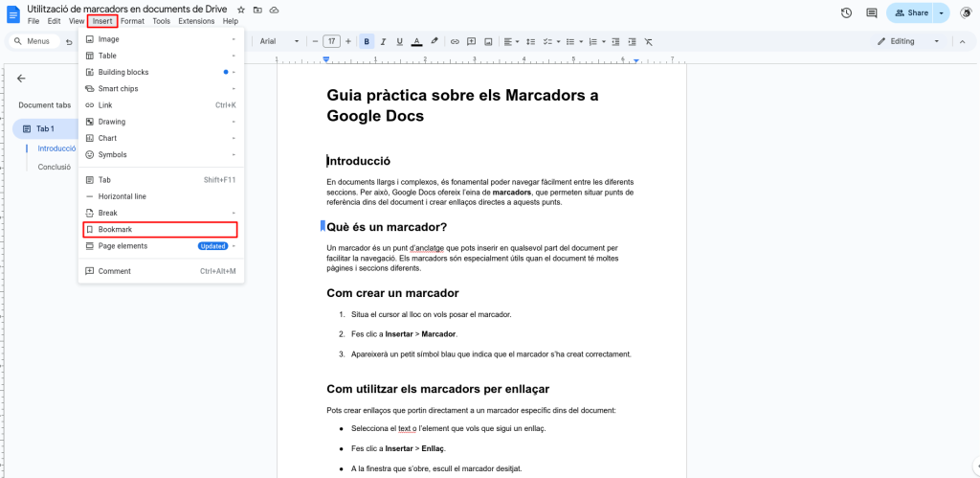Click the highlight color marker icon

point(434,41)
